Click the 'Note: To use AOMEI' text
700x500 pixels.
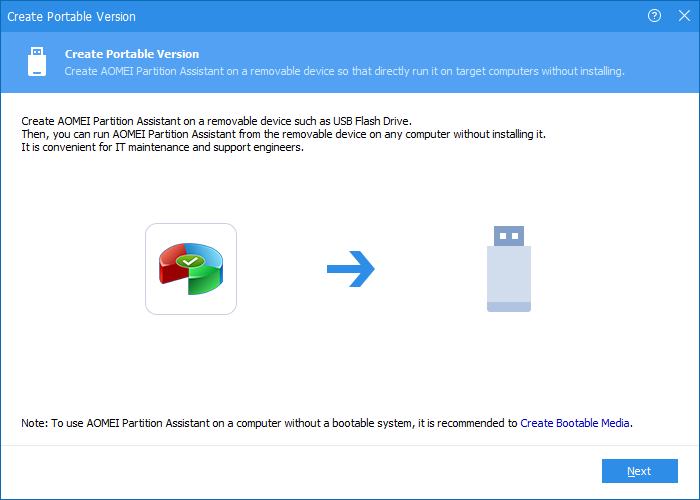(x=270, y=423)
